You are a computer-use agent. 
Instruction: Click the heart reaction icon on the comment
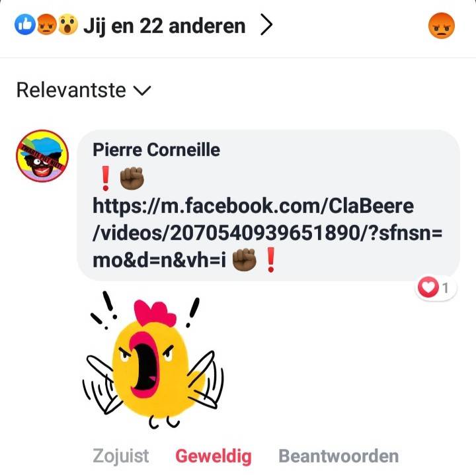pos(428,286)
